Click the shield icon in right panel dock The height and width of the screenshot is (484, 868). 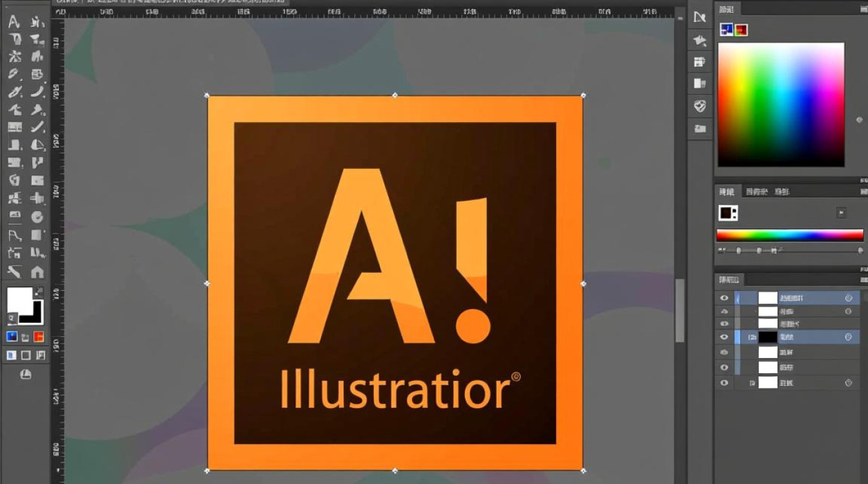699,106
